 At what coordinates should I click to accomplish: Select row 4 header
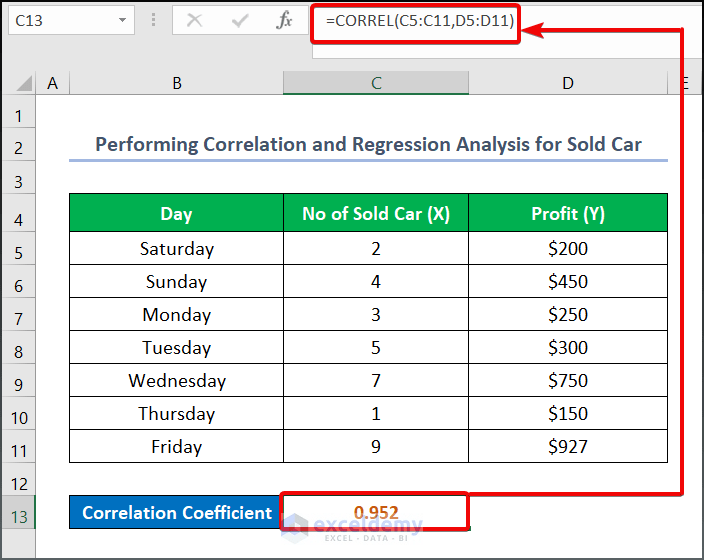pos(18,213)
